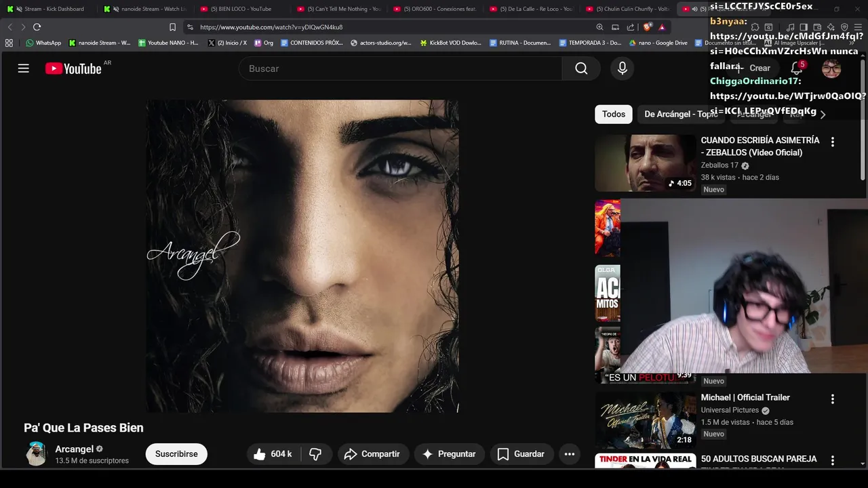Viewport: 868px width, 488px height.
Task: Open Youtube NANO bookmark
Action: click(168, 43)
